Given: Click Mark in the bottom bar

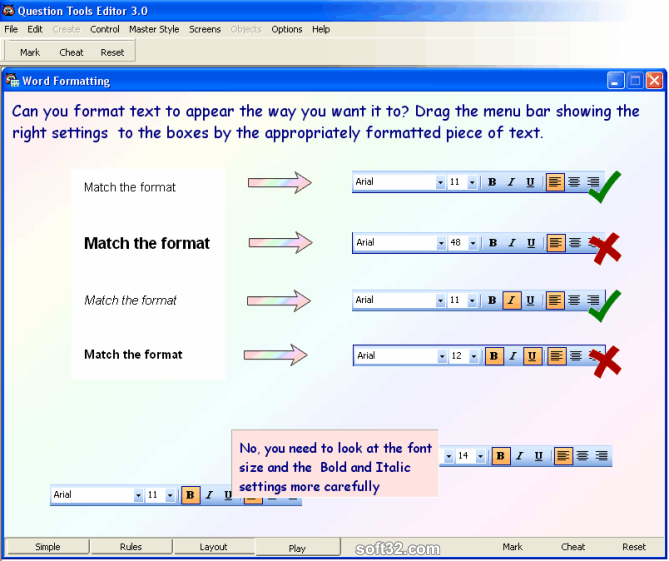Looking at the screenshot, I should pos(512,547).
